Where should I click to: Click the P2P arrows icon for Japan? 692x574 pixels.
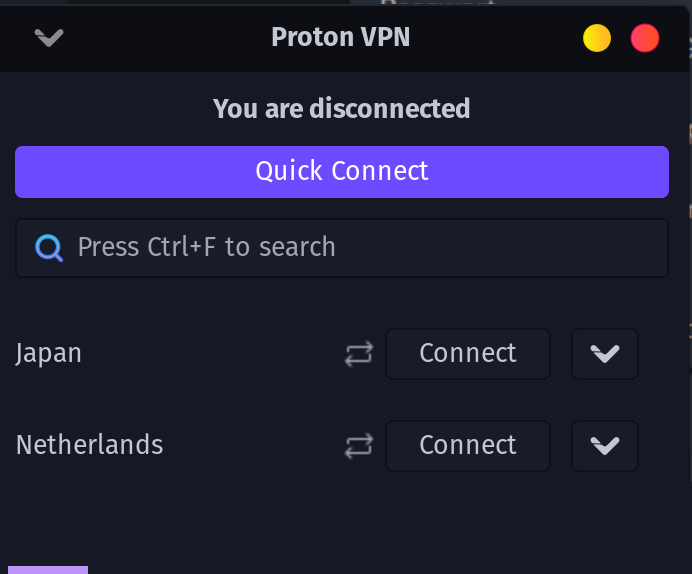click(x=359, y=354)
